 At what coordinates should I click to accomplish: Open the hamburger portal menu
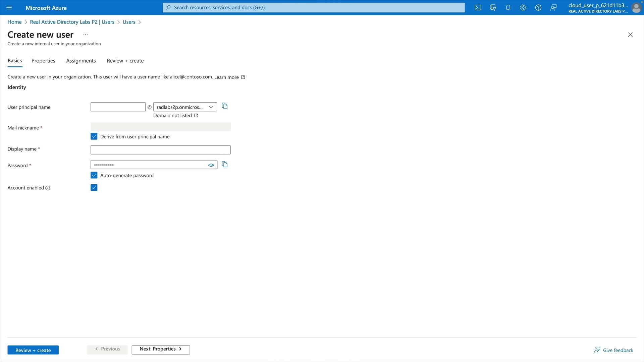(9, 8)
